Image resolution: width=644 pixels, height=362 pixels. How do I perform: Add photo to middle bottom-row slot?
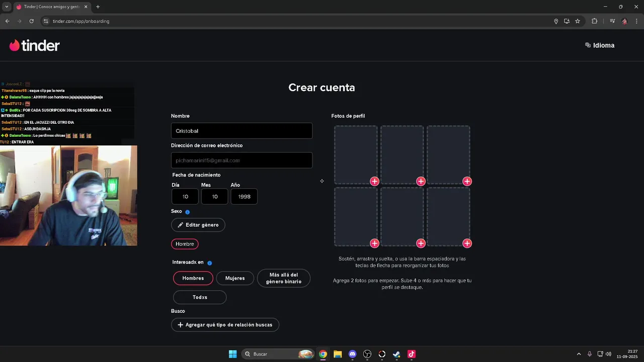tap(421, 243)
